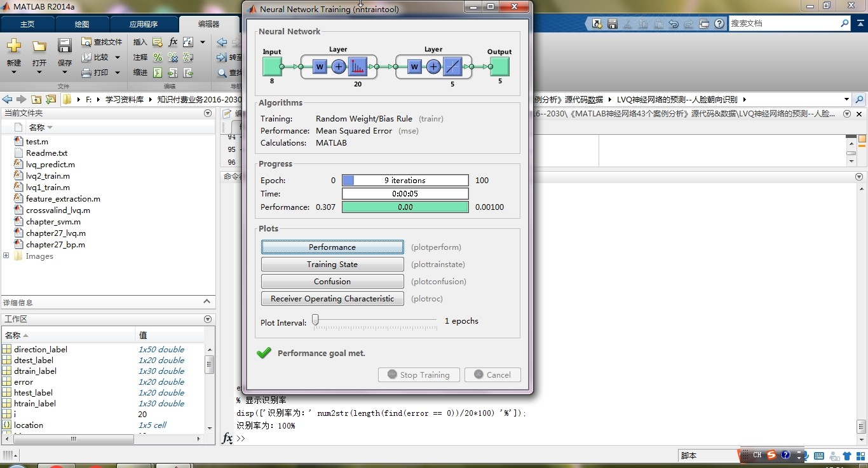
Task: Click the Confusion plot button
Action: click(x=332, y=281)
